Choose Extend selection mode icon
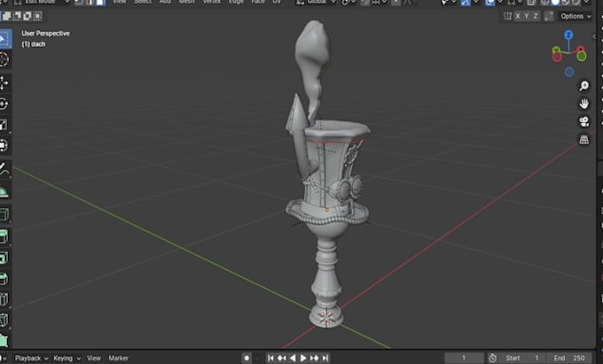Image resolution: width=603 pixels, height=364 pixels. click(7, 16)
